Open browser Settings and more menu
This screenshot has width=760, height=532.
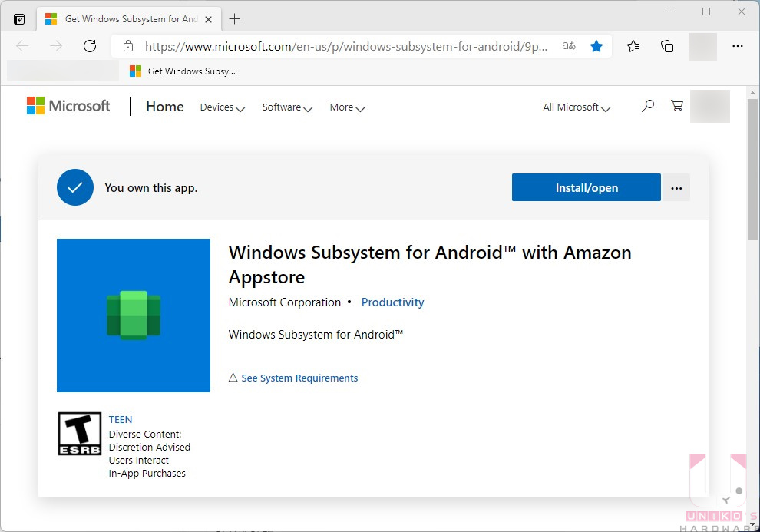737,46
